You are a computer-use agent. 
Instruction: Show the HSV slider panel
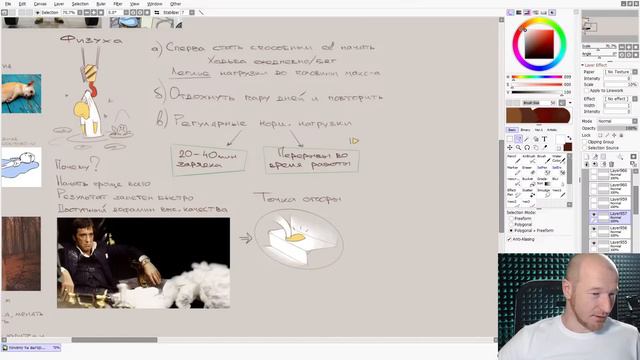pyautogui.click(x=527, y=13)
